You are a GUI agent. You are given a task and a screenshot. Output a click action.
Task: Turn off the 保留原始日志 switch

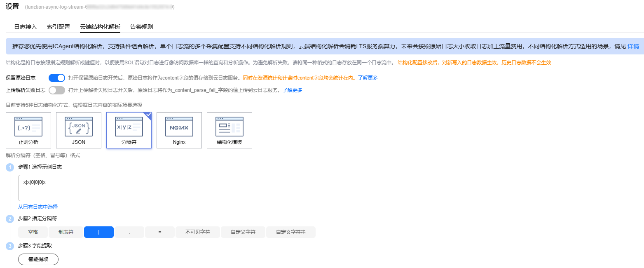(x=57, y=78)
